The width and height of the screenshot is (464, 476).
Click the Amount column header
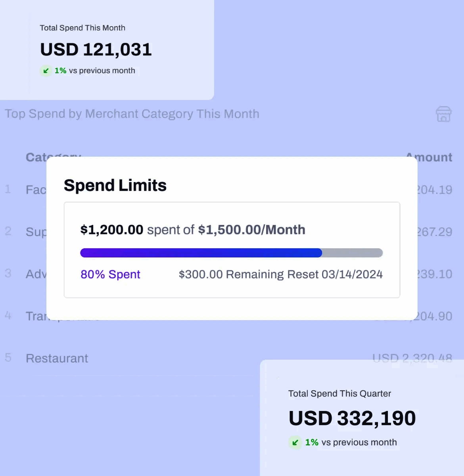tap(434, 157)
